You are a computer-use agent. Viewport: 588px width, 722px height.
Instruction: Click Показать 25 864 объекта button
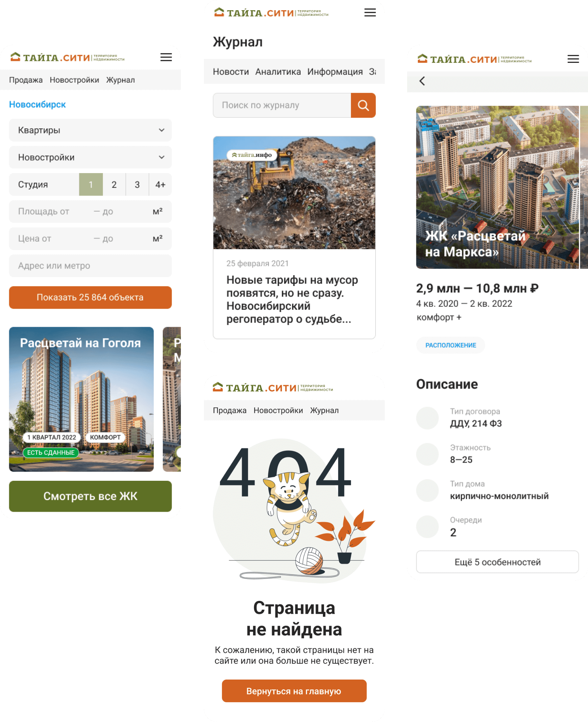90,297
